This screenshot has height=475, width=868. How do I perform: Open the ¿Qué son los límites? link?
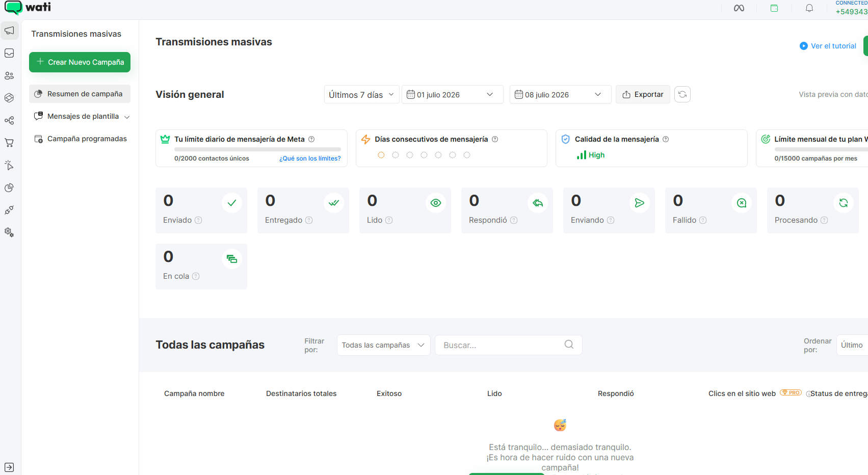pyautogui.click(x=310, y=159)
